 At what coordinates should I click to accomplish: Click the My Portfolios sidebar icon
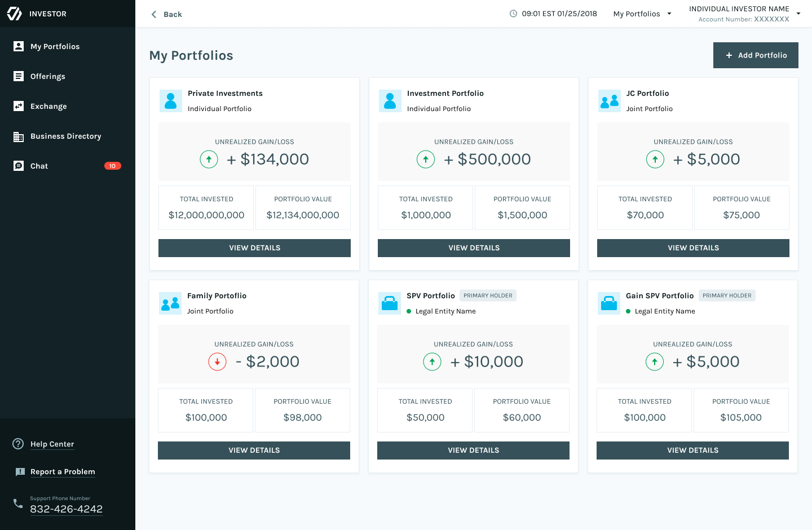[x=19, y=46]
